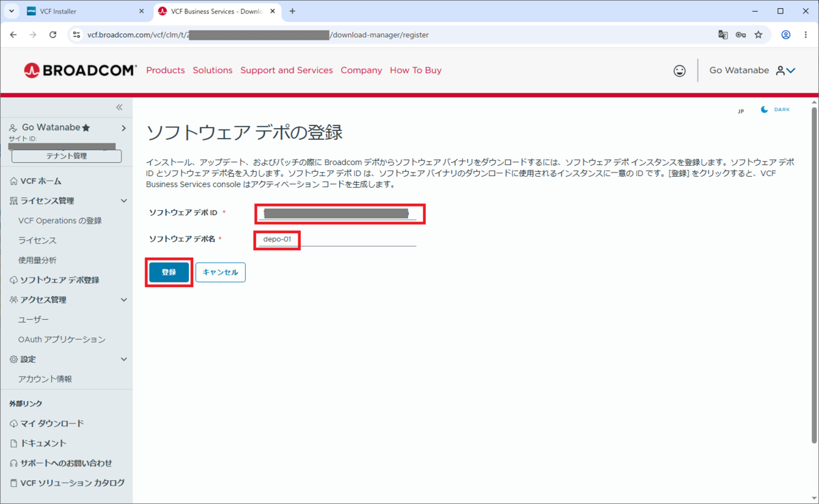Click the キャンセル button
The image size is (819, 504).
point(220,272)
